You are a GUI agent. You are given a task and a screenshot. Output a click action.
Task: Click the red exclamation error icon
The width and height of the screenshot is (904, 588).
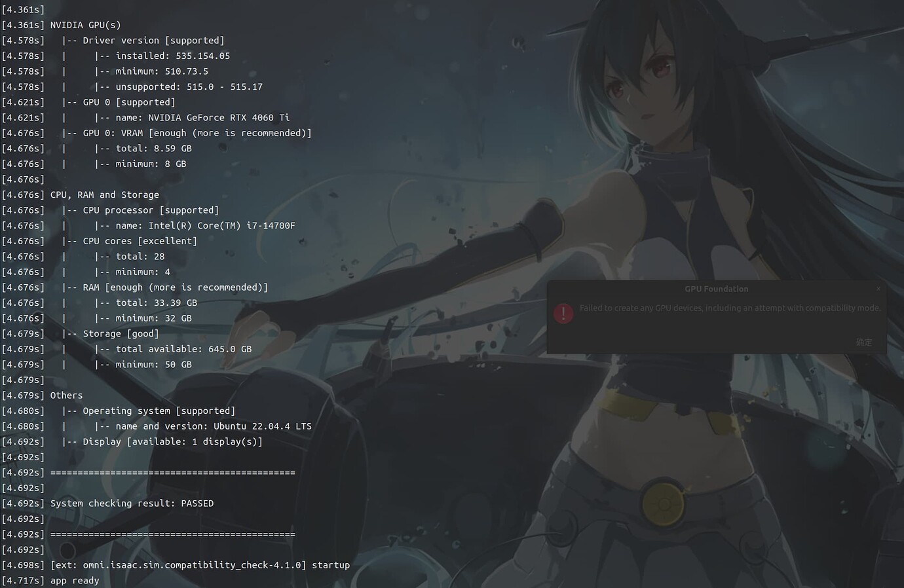tap(563, 313)
